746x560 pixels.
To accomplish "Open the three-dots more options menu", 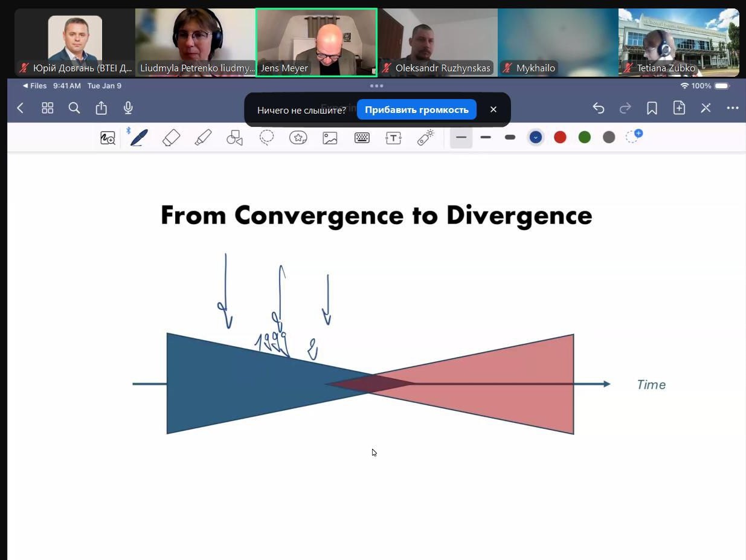I will tap(733, 108).
